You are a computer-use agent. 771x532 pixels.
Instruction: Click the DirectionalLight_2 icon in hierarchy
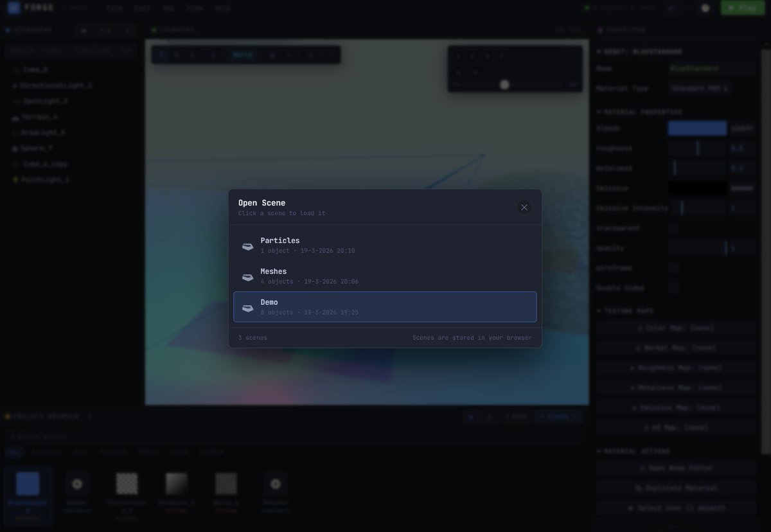coord(14,85)
